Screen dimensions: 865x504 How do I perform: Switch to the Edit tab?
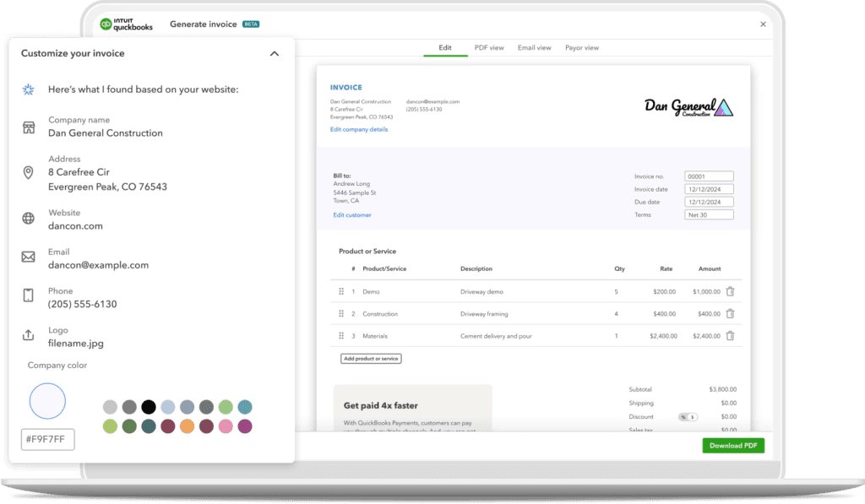point(445,47)
